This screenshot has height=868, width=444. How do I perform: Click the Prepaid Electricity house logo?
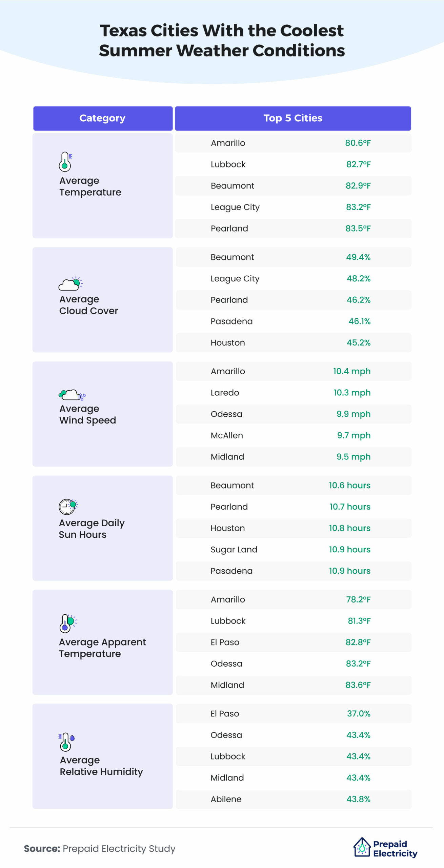pos(362,847)
